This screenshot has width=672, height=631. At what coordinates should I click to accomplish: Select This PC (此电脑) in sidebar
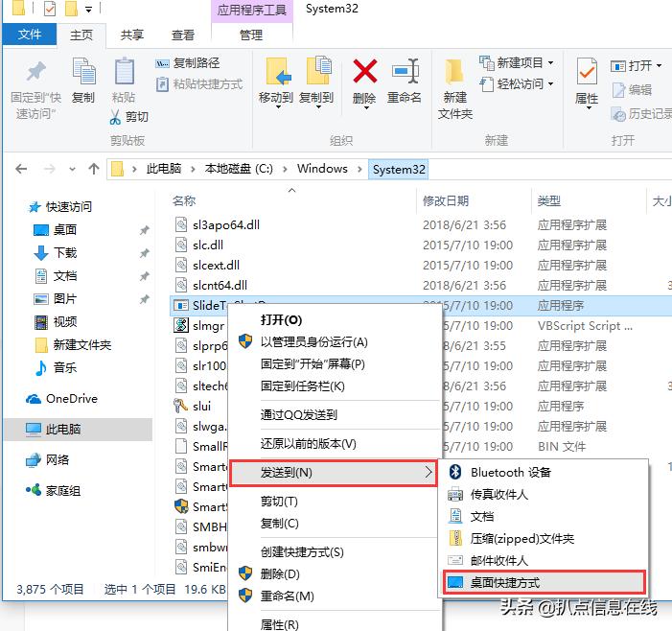point(78,429)
